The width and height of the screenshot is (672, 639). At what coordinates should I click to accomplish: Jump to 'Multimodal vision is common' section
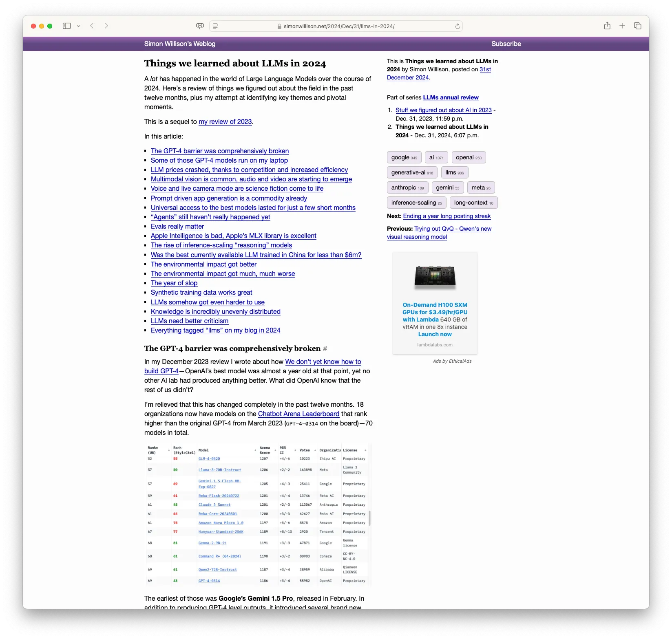(251, 179)
